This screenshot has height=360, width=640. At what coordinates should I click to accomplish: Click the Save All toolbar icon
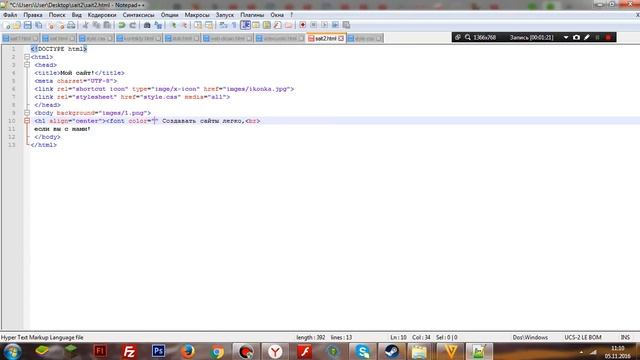pyautogui.click(x=38, y=25)
